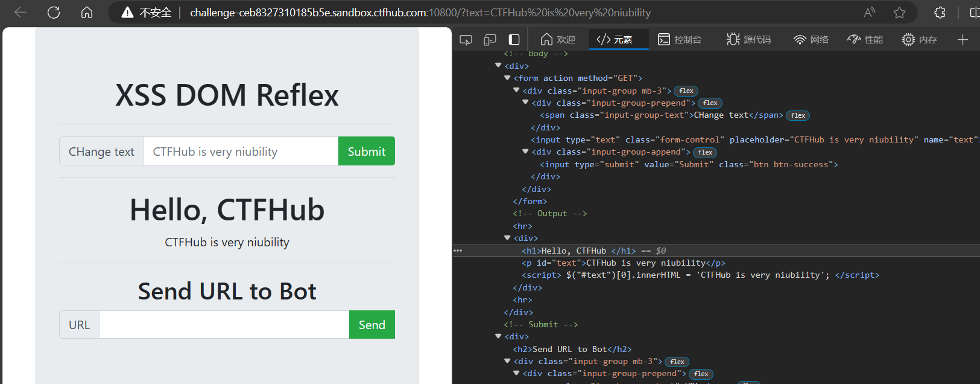This screenshot has width=980, height=384.
Task: Toggle flex badge on first input-group-prepend div
Action: pyautogui.click(x=710, y=103)
